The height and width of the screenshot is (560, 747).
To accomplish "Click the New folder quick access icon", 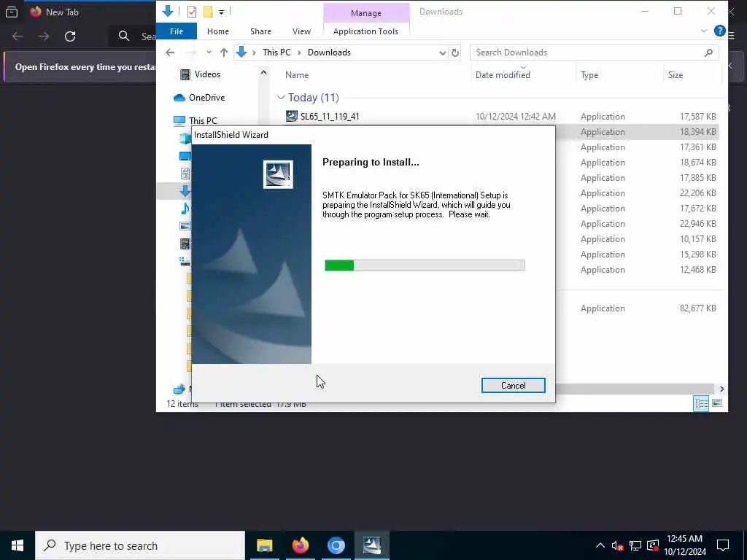I will [x=208, y=12].
